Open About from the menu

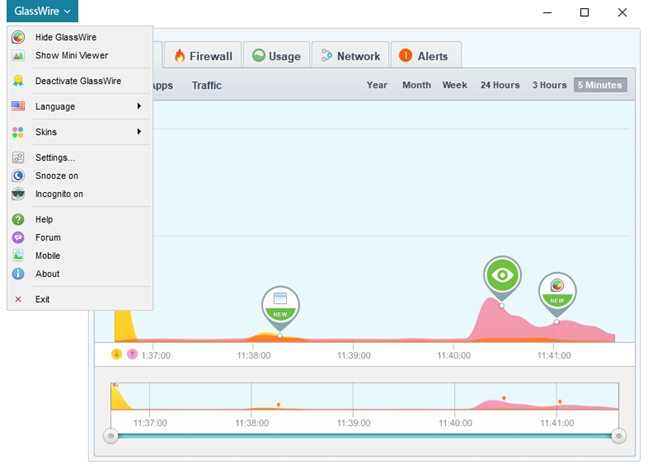[x=80, y=274]
